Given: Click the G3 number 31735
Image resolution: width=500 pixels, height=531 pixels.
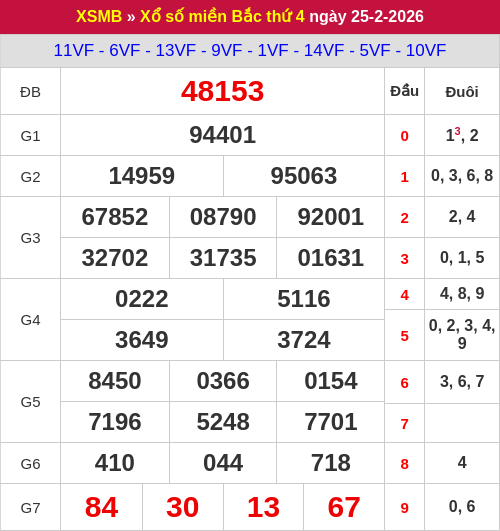Looking at the screenshot, I should [x=223, y=258].
